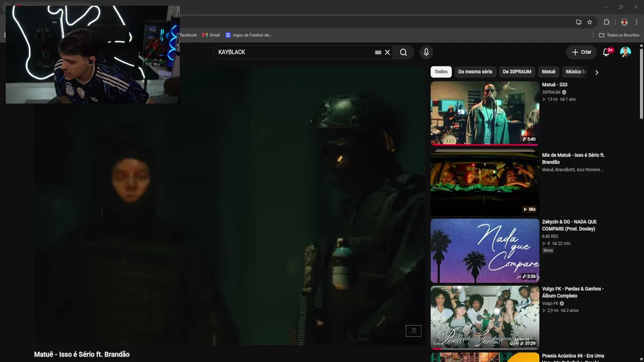644x362 pixels.
Task: Restore down the Chrome window
Action: click(621, 7)
